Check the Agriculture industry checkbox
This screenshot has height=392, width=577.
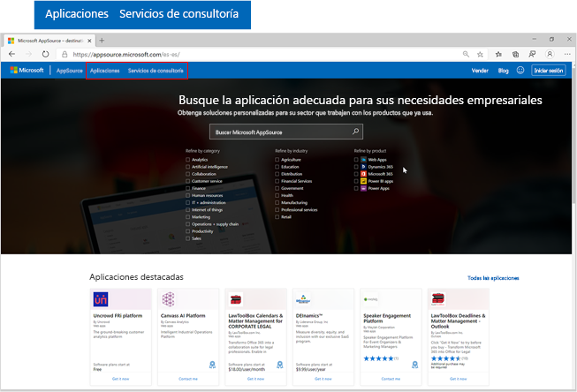277,160
